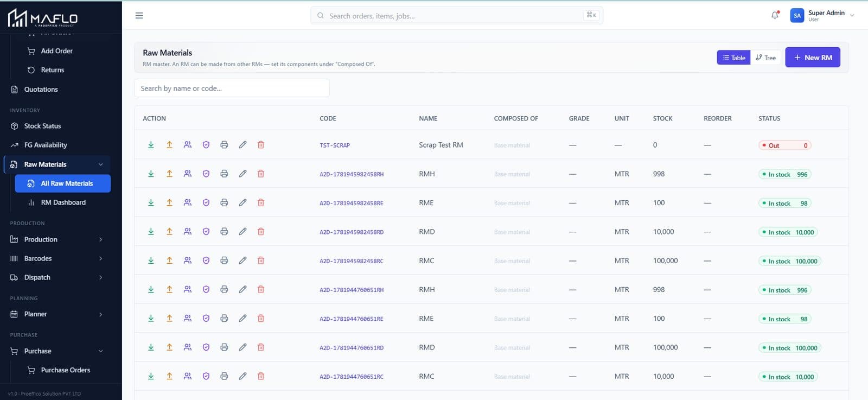Click the download icon for A2D-1781945982458RH
This screenshot has height=400, width=868.
point(151,174)
